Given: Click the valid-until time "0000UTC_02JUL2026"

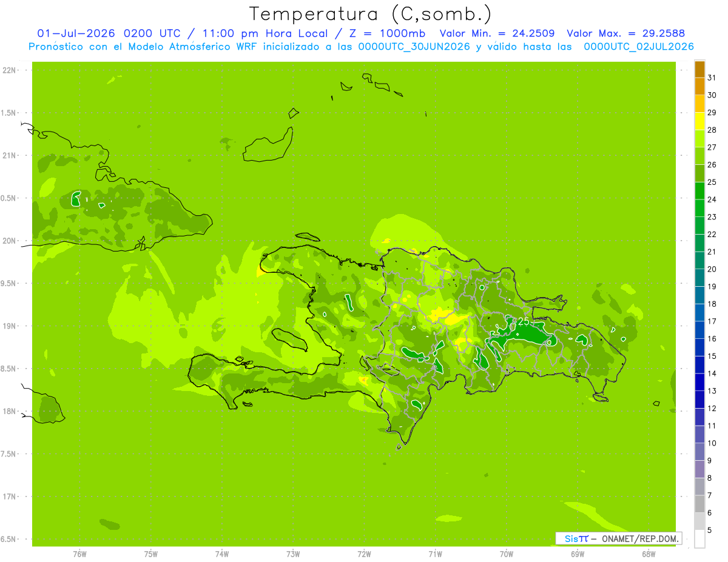Looking at the screenshot, I should [639, 47].
